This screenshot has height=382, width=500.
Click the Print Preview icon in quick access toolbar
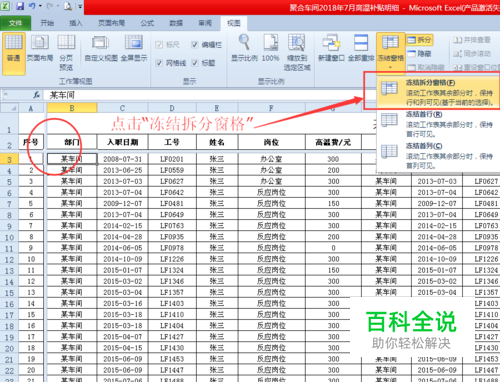click(x=68, y=6)
